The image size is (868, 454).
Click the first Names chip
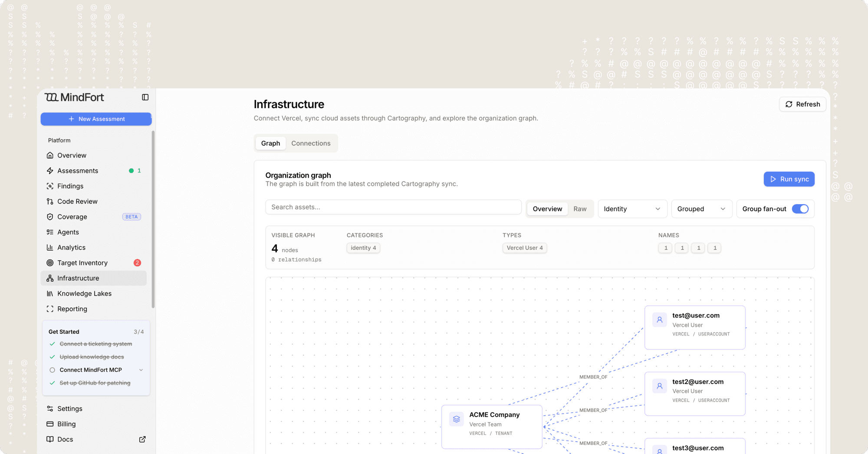click(666, 248)
